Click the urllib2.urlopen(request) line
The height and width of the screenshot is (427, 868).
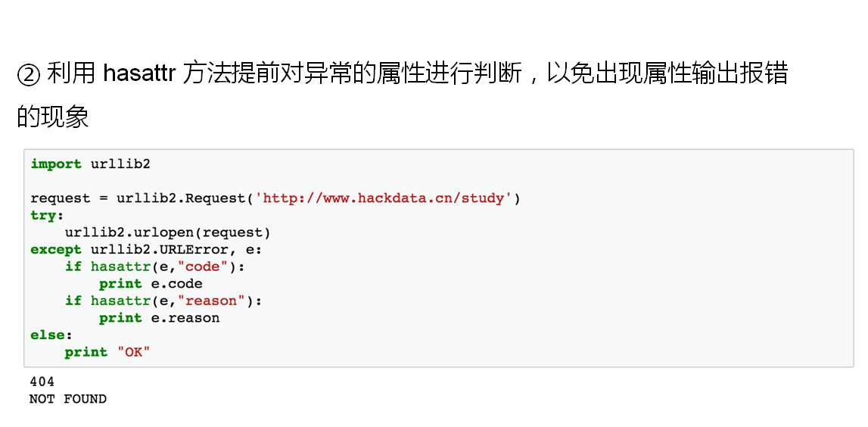pos(168,232)
